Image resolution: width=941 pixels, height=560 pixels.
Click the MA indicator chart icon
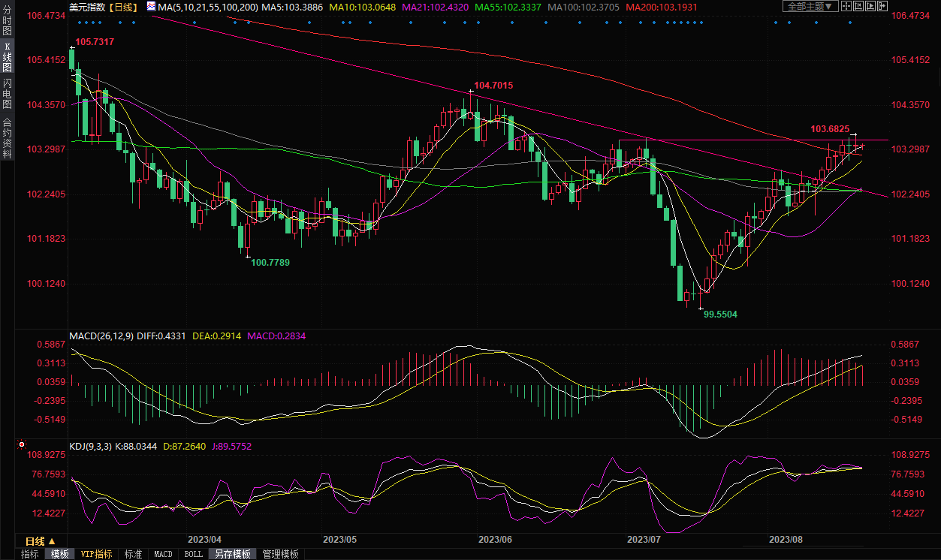[x=151, y=7]
